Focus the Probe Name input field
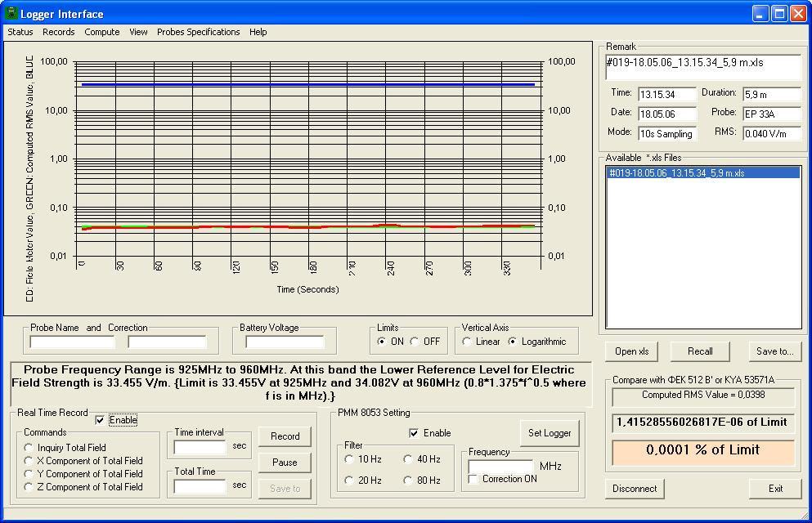812x523 pixels. (x=73, y=342)
